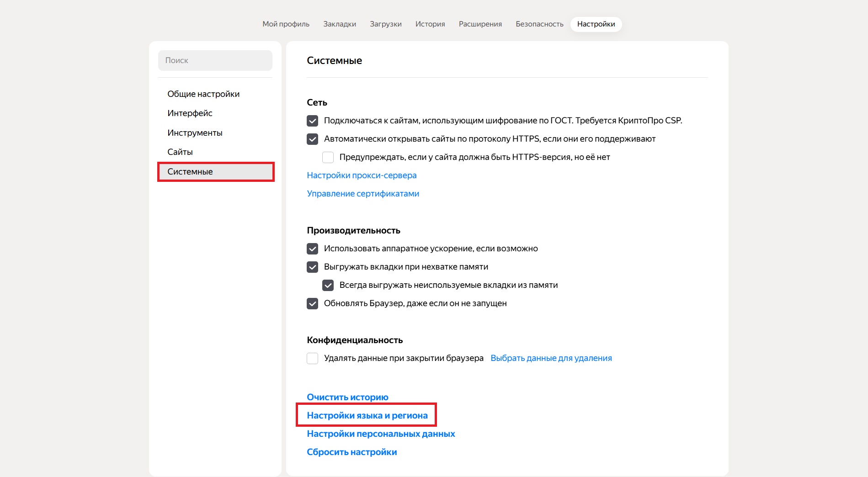Enable deleting data on browser close
868x477 pixels.
pyautogui.click(x=313, y=358)
